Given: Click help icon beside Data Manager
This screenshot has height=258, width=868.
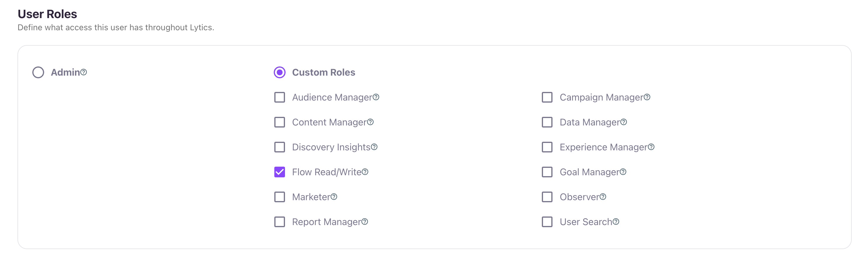Looking at the screenshot, I should point(624,122).
